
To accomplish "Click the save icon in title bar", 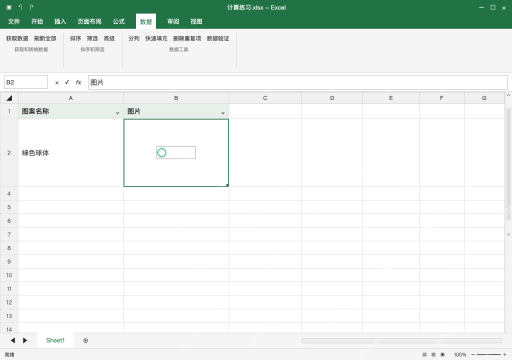I will coord(9,7).
